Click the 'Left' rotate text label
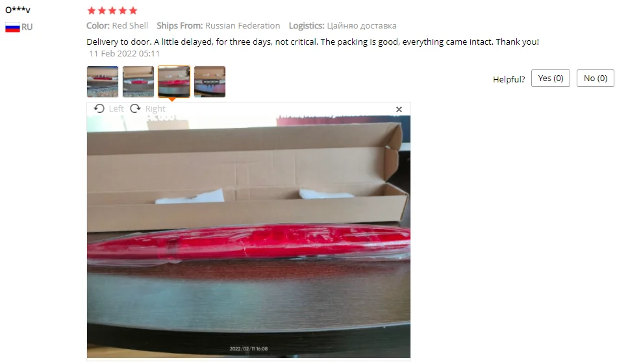 (x=116, y=109)
